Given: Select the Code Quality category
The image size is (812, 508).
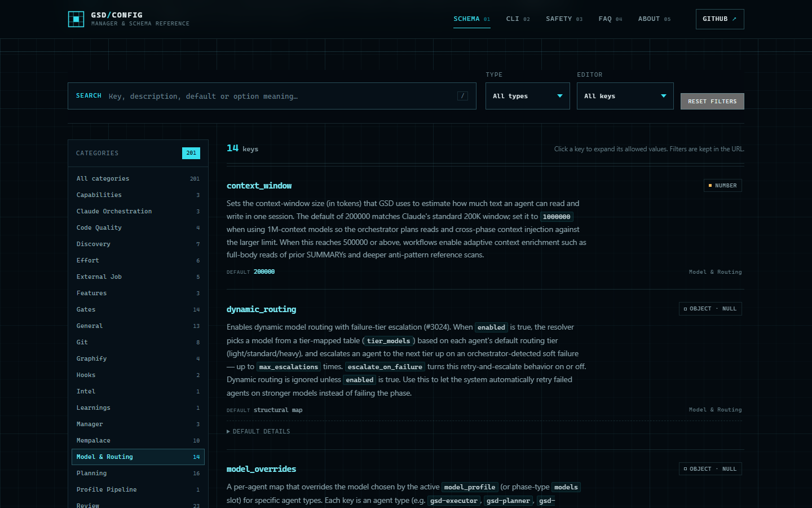Looking at the screenshot, I should (x=138, y=227).
